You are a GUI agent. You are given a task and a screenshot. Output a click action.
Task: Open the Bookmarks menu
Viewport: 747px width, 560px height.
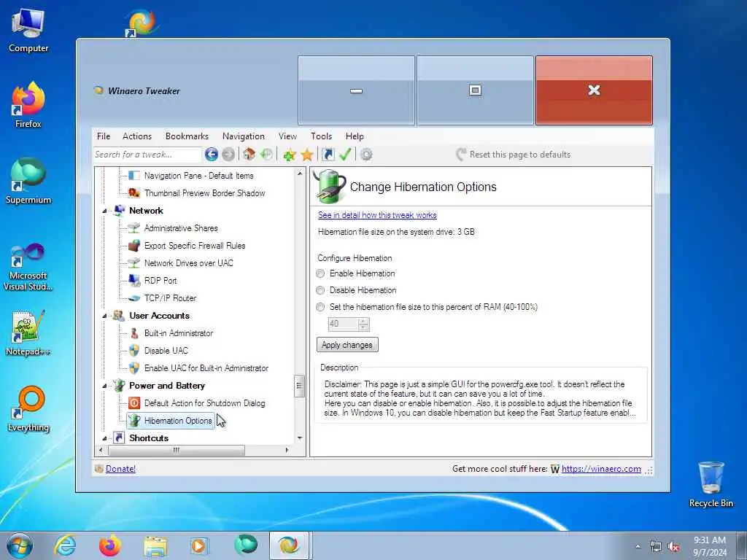coord(187,136)
